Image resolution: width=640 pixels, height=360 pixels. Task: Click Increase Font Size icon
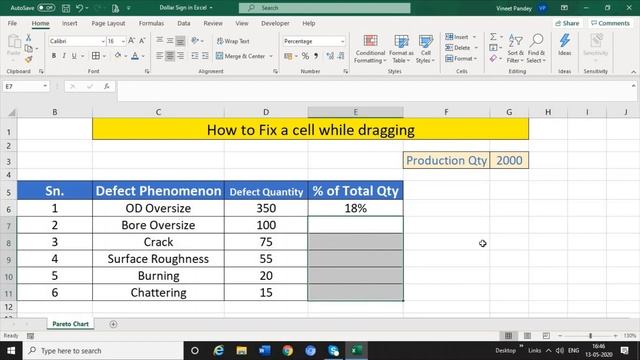click(x=131, y=41)
